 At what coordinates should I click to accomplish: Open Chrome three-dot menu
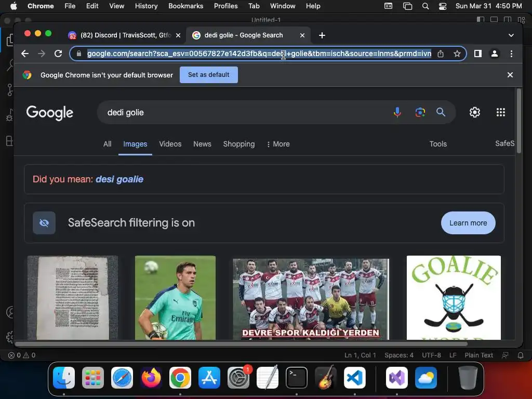[511, 54]
